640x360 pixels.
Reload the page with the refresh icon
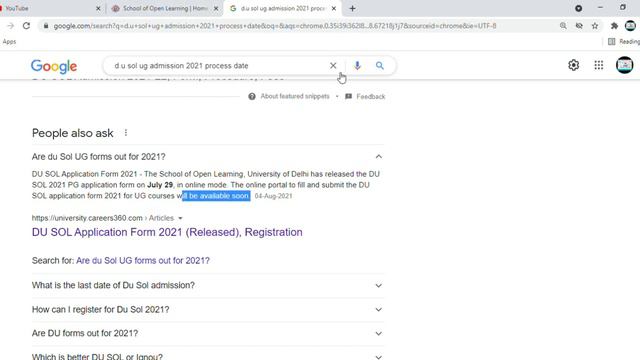[27, 26]
